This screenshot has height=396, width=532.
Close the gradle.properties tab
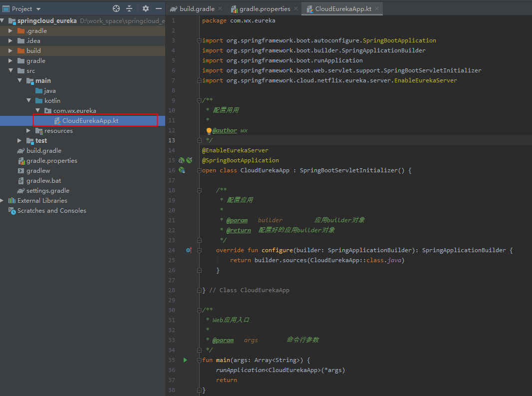pos(296,9)
